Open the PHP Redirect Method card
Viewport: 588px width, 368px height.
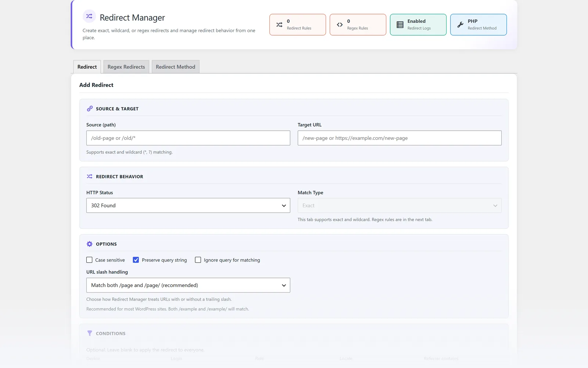pyautogui.click(x=478, y=25)
